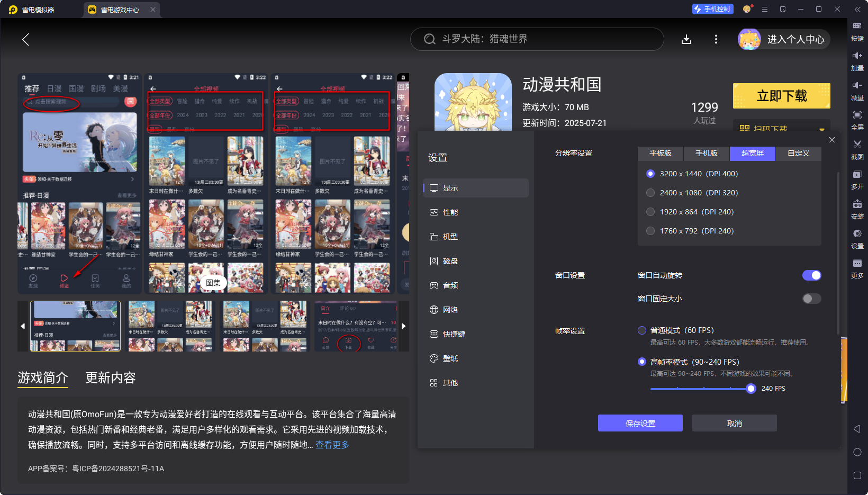The image size is (868, 495).
Task: Take a screenshot with 截图 scissors icon
Action: (857, 150)
